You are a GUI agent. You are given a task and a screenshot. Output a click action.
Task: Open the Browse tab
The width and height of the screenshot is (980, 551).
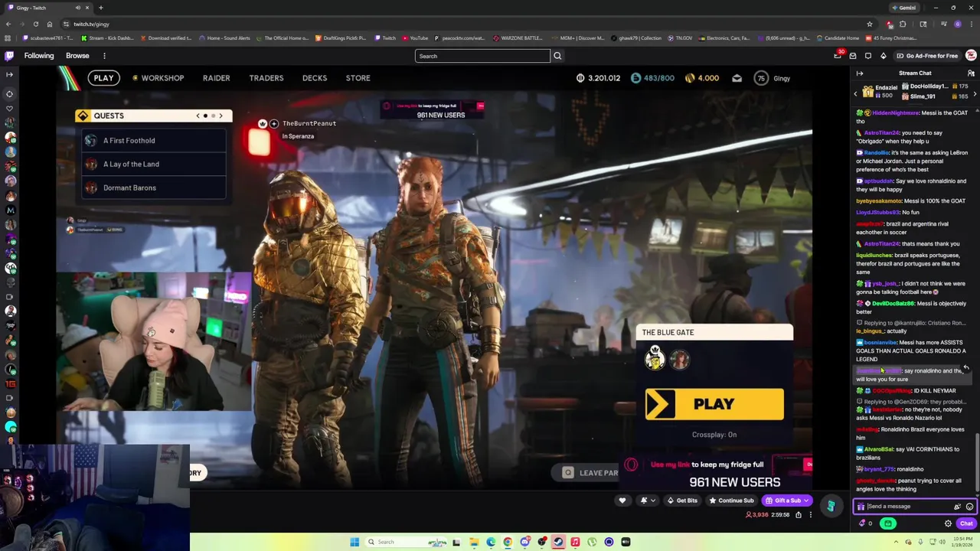(77, 56)
